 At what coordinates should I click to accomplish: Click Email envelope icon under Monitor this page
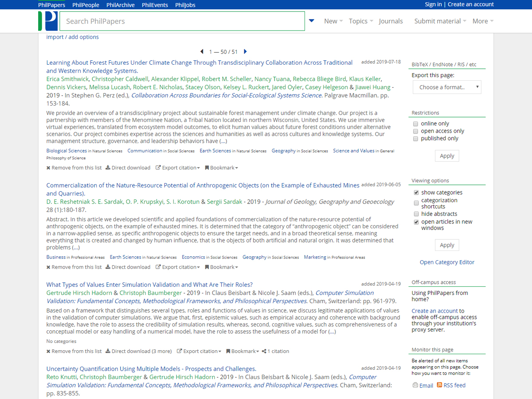[415, 385]
